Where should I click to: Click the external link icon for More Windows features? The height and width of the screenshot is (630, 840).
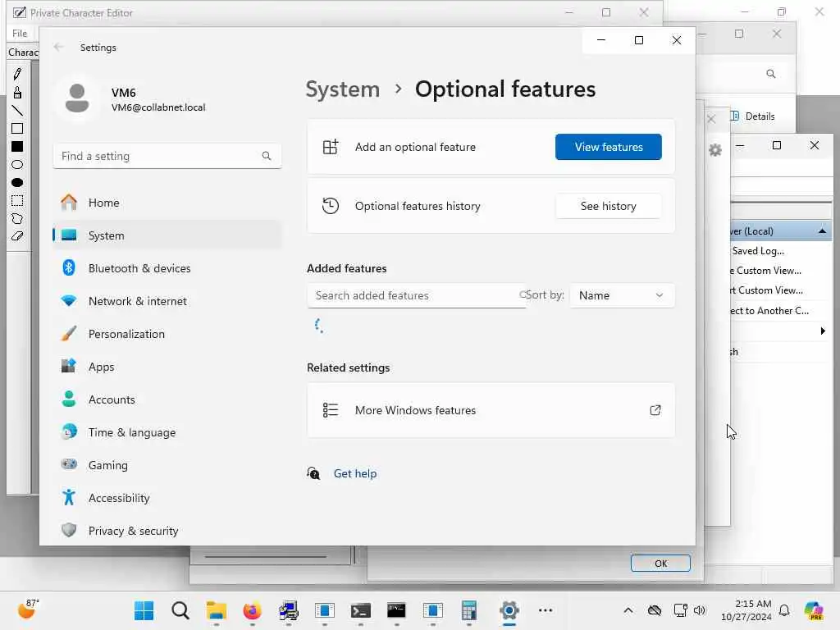click(x=655, y=410)
